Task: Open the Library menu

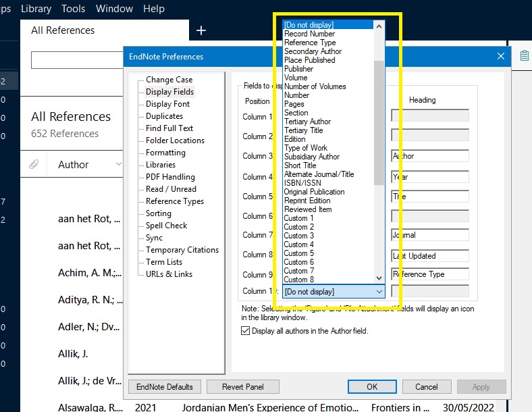Action: tap(36, 9)
